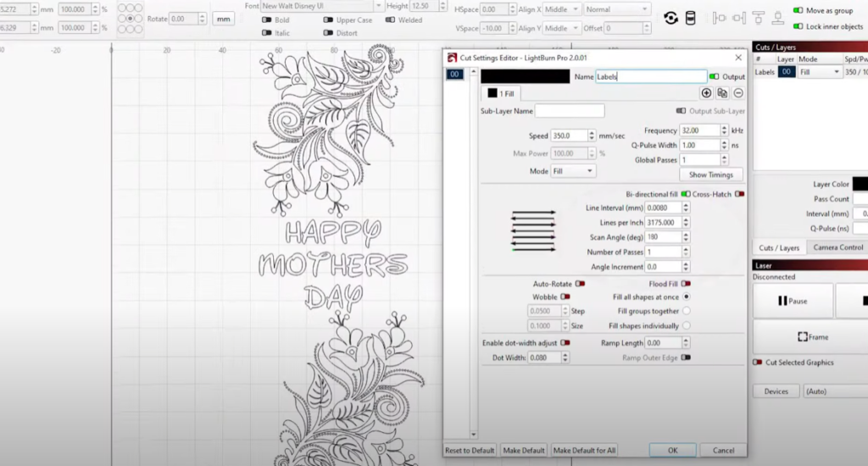Image resolution: width=868 pixels, height=466 pixels.
Task: Select Fill groups together option
Action: click(686, 311)
